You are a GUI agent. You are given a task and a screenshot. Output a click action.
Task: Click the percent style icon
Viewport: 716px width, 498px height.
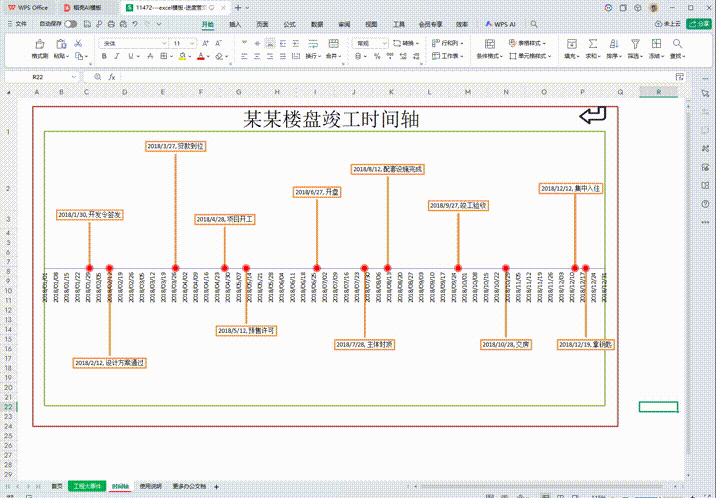coord(377,56)
